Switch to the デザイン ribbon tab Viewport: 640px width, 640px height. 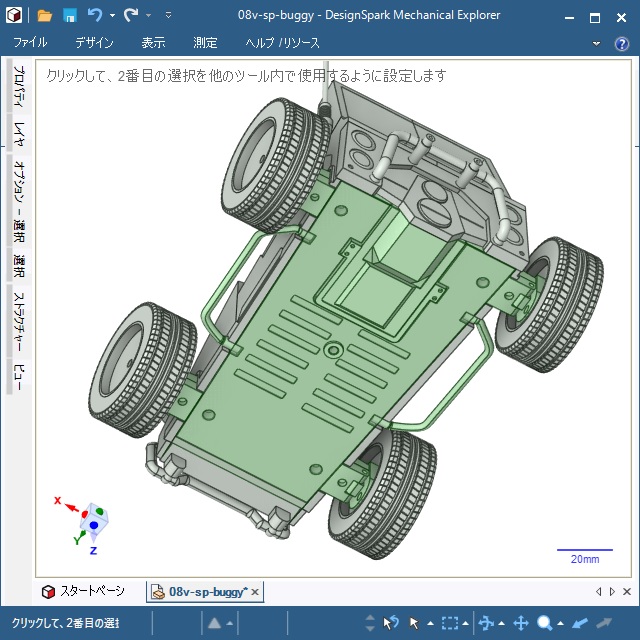point(94,43)
